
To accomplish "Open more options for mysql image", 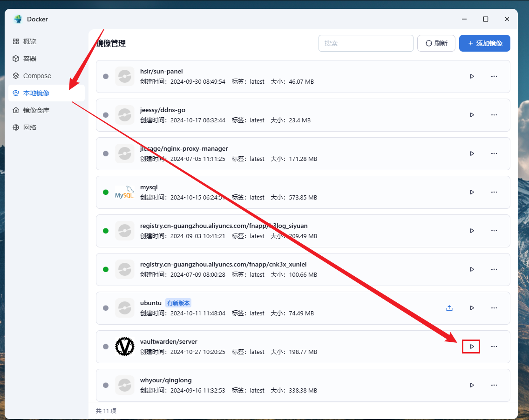I will 494,192.
